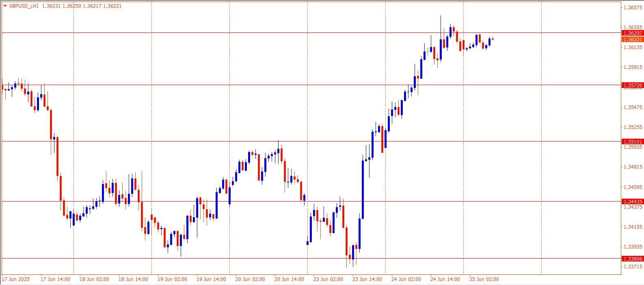Click the 1.36135 price scale value
Screen dimensions: 644x285
(x=633, y=47)
